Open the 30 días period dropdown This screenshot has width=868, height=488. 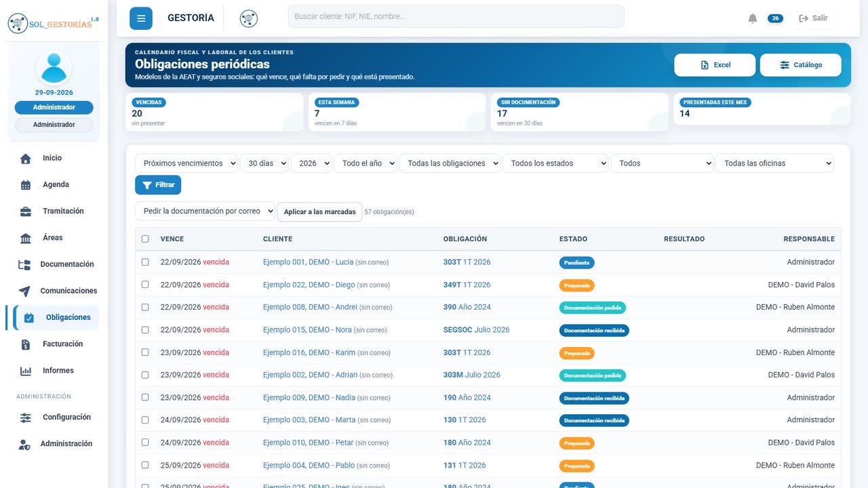pyautogui.click(x=264, y=163)
